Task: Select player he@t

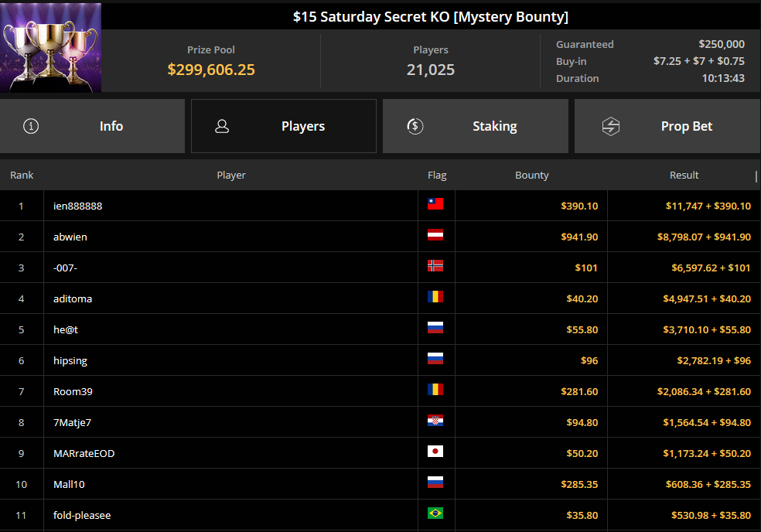Action: point(66,329)
